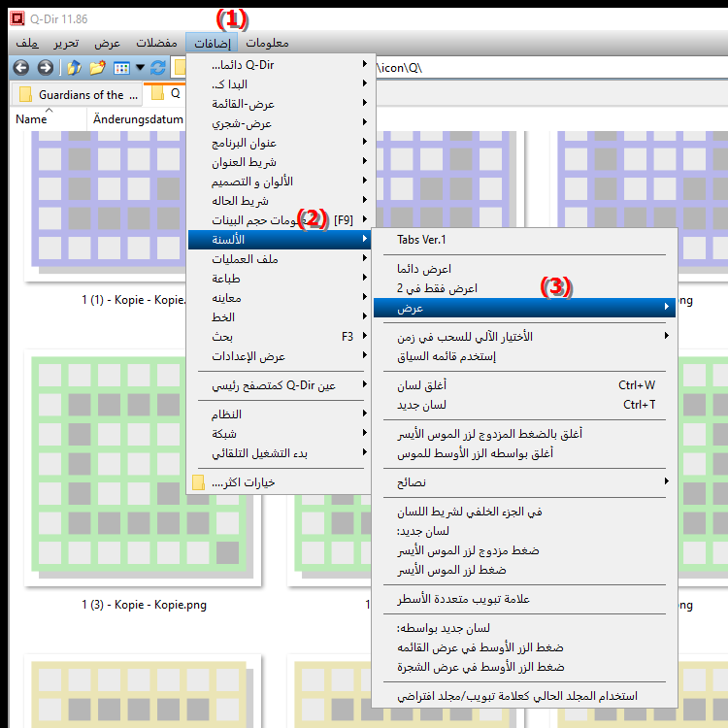This screenshot has height=728, width=728.
Task: Click the Back navigation arrow icon
Action: tap(21, 68)
